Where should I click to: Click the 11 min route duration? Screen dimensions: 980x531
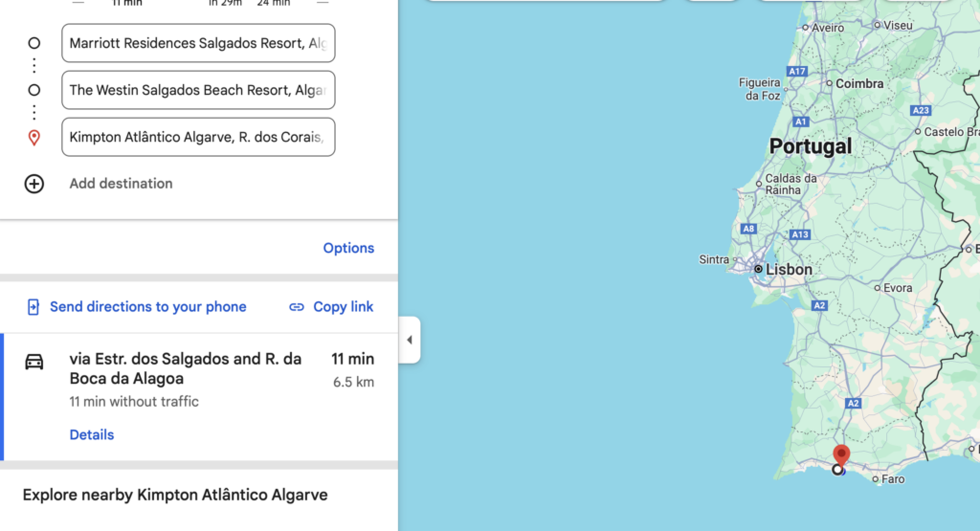pos(352,359)
